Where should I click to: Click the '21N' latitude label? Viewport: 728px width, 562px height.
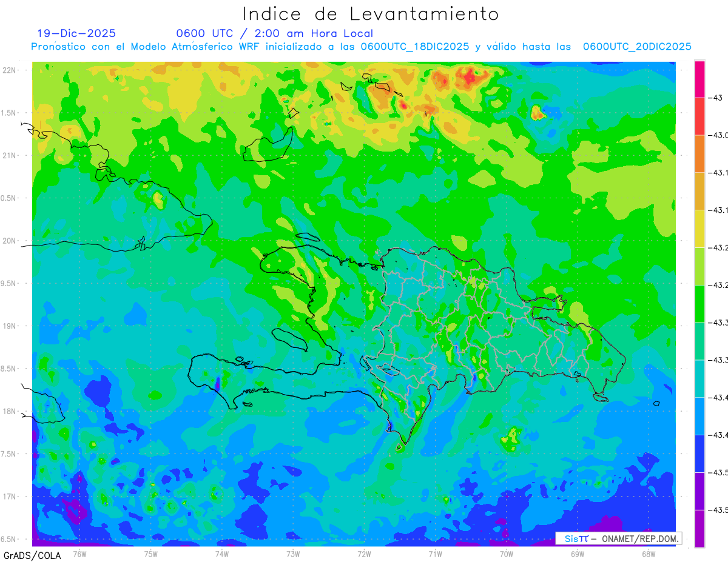tap(10, 156)
